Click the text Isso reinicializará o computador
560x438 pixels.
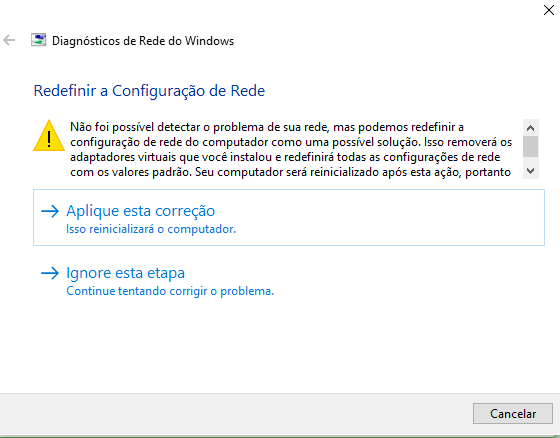coord(151,229)
